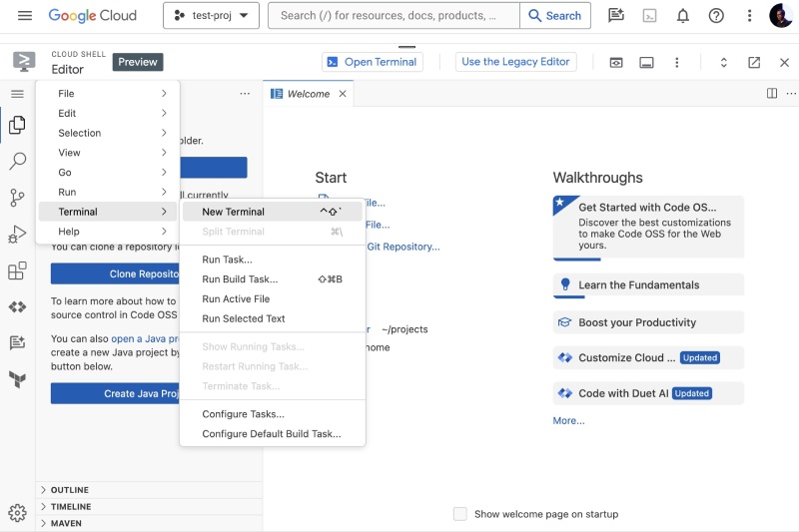This screenshot has height=532, width=799.
Task: Select New Terminal from the Terminal menu
Action: (233, 212)
